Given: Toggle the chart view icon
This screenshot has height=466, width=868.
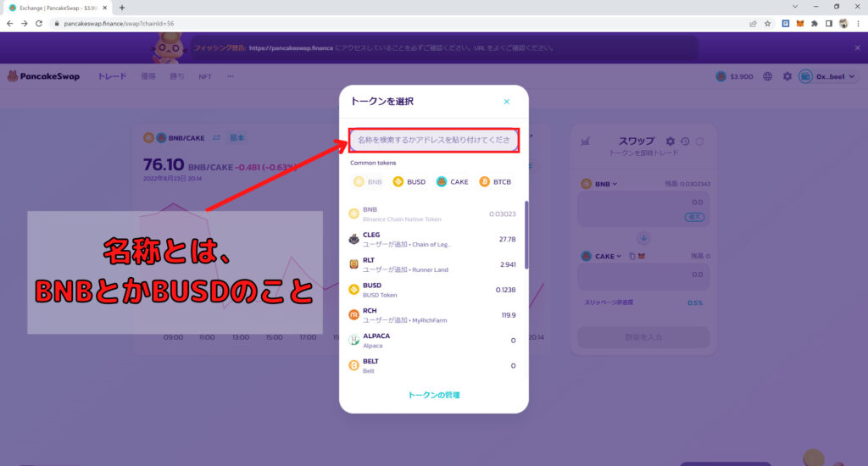Looking at the screenshot, I should click(x=585, y=141).
